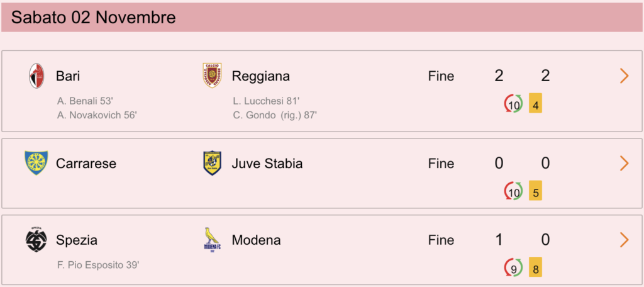Image resolution: width=644 pixels, height=287 pixels.
Task: Click substitutions icon in Carrarese–Juve Stabia row
Action: pyautogui.click(x=513, y=191)
